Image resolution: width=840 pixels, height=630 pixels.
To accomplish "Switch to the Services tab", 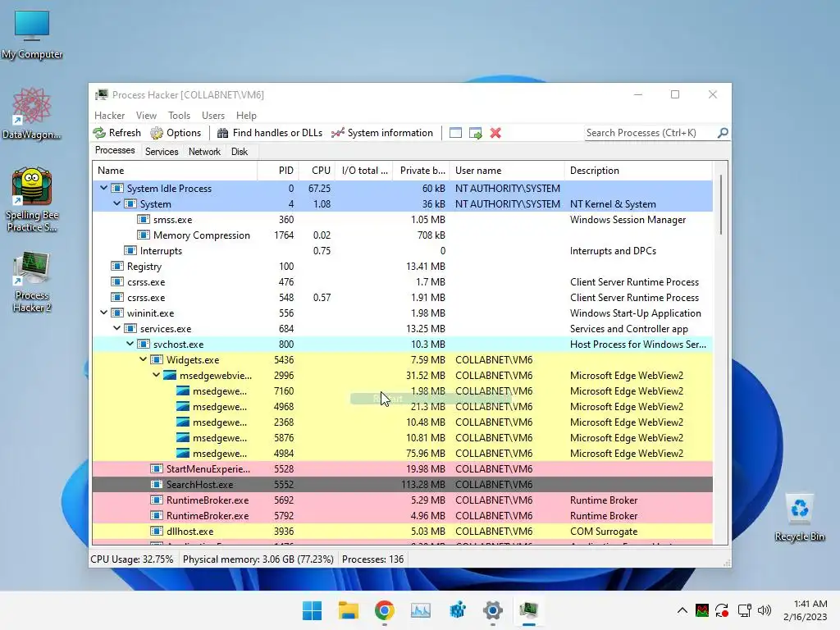I will point(162,152).
